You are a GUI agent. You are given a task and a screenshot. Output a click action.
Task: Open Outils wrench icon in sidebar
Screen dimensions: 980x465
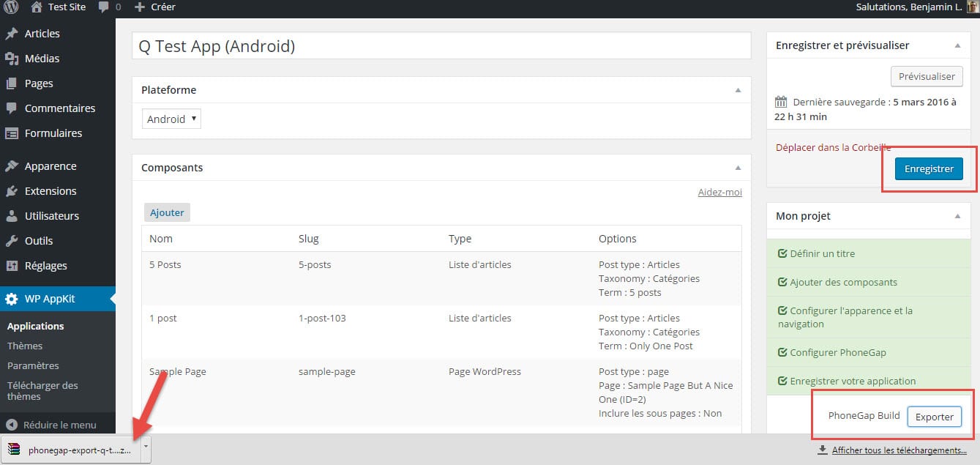click(x=12, y=241)
